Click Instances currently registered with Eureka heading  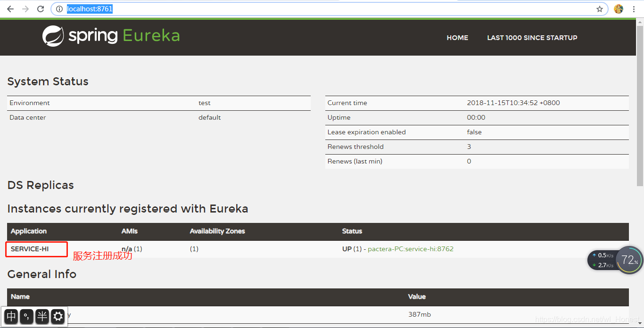pyautogui.click(x=128, y=209)
